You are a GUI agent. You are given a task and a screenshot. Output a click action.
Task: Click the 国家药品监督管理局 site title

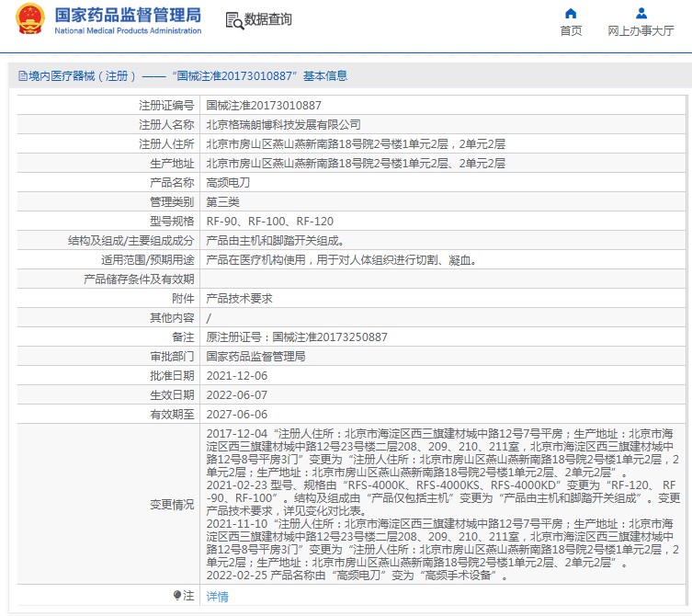[127, 16]
